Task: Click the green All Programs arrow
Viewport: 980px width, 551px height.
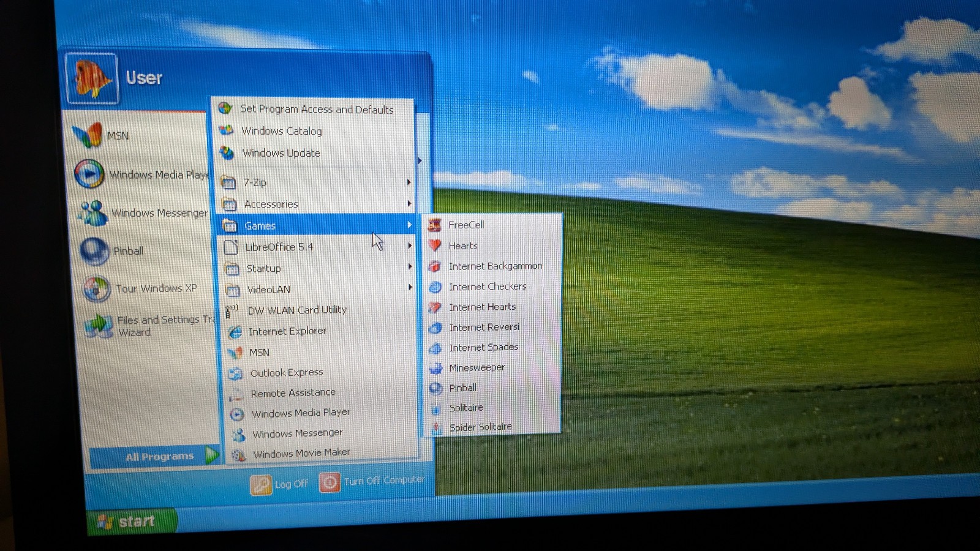Action: (x=212, y=455)
